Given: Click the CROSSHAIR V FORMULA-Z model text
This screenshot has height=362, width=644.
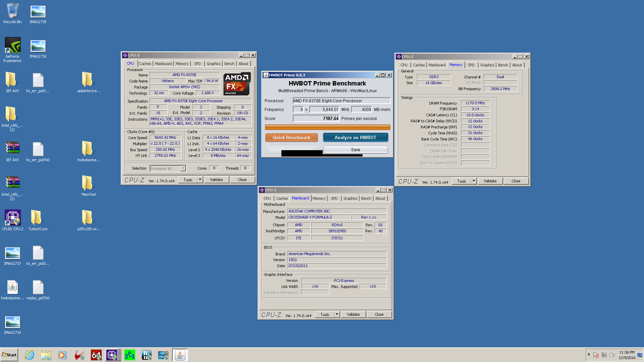Looking at the screenshot, I should [310, 217].
